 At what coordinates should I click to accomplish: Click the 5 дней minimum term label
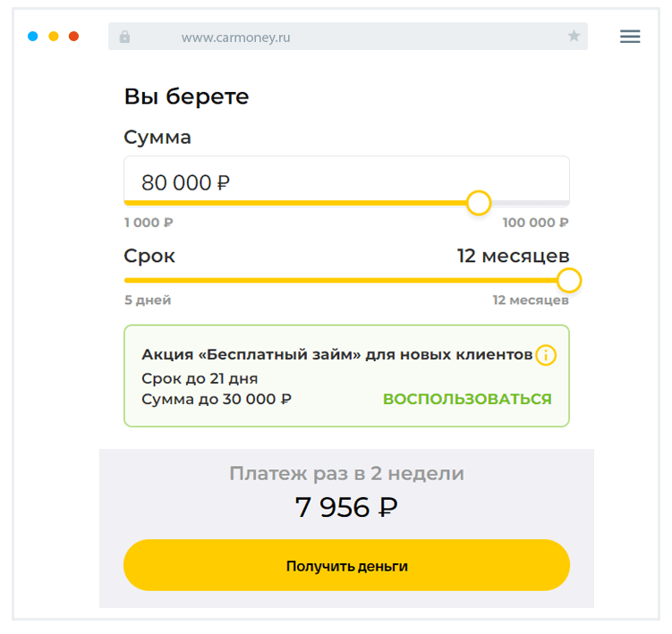click(x=148, y=300)
